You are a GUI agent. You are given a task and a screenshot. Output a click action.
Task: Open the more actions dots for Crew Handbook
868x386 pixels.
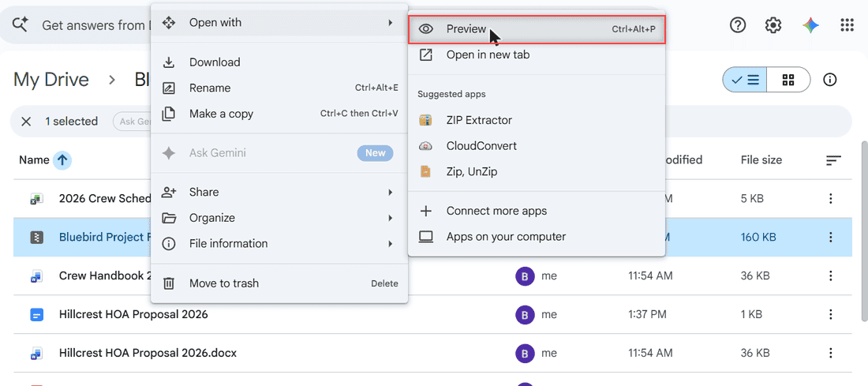point(830,275)
